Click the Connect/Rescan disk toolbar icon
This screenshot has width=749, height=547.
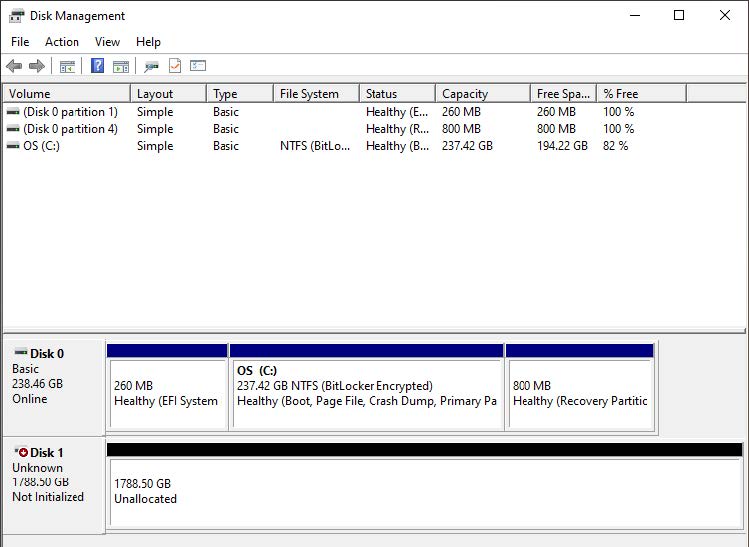pos(151,66)
